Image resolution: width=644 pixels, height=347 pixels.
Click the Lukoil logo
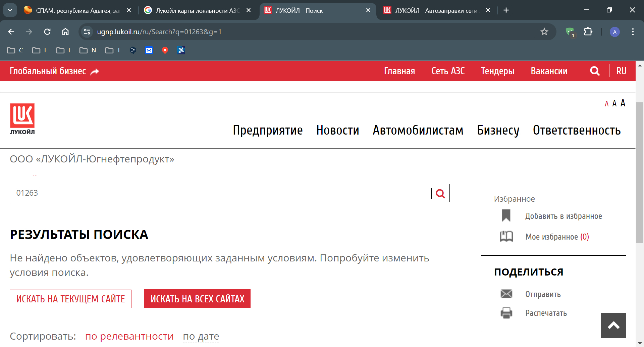(x=22, y=119)
